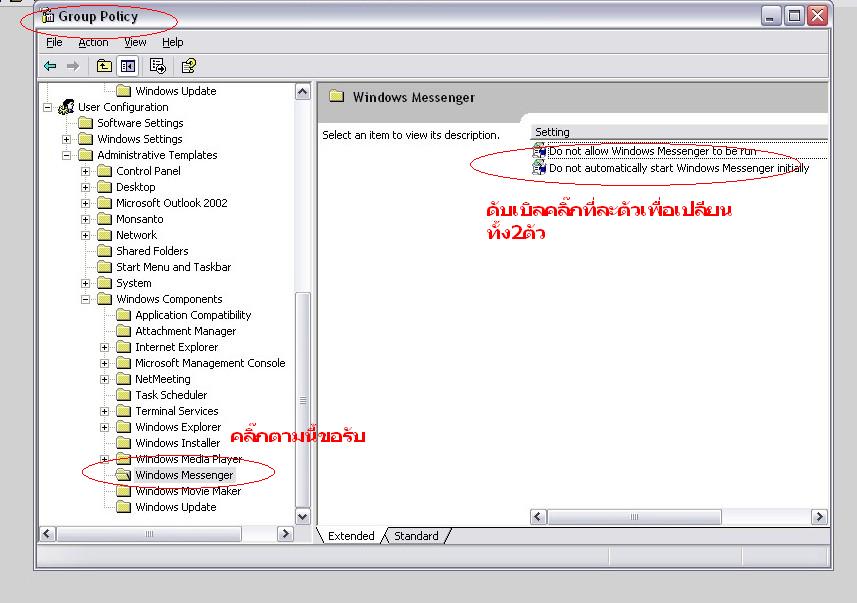857x603 pixels.
Task: Expand the NetMeeting node
Action: pos(104,379)
